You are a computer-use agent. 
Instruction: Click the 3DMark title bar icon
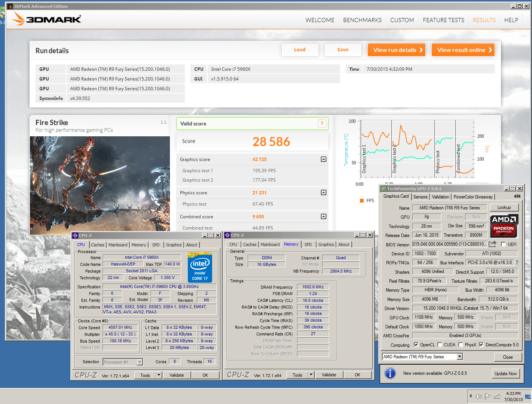point(10,6)
